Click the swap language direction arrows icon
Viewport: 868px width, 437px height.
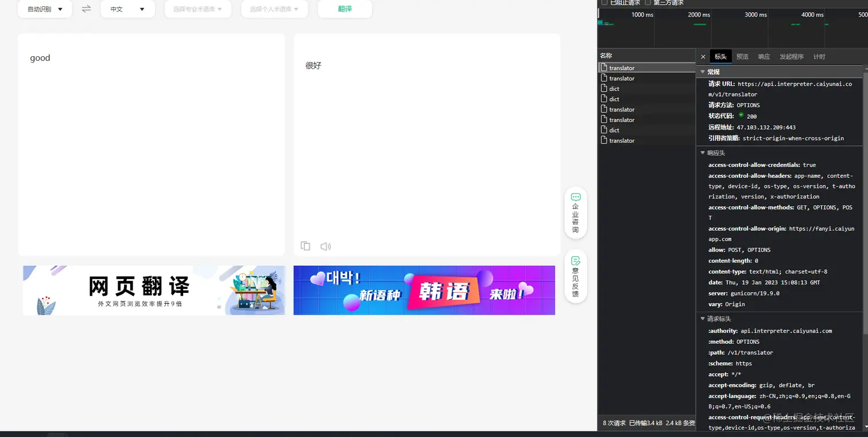(x=86, y=9)
